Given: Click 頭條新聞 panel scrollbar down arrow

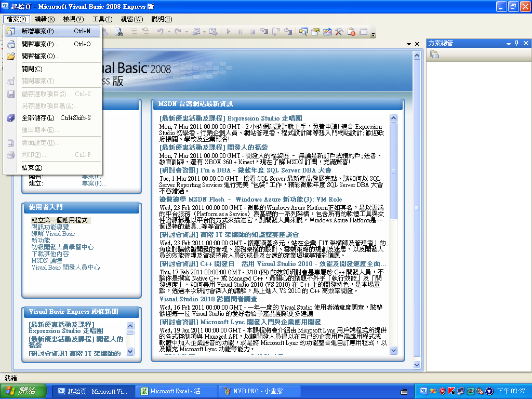Looking at the screenshot, I should tap(130, 352).
